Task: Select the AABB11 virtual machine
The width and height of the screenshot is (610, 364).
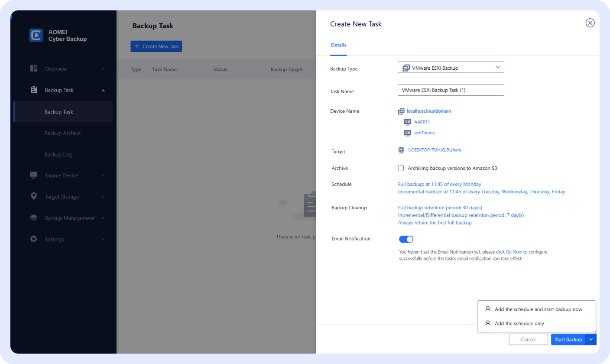Action: (x=422, y=122)
